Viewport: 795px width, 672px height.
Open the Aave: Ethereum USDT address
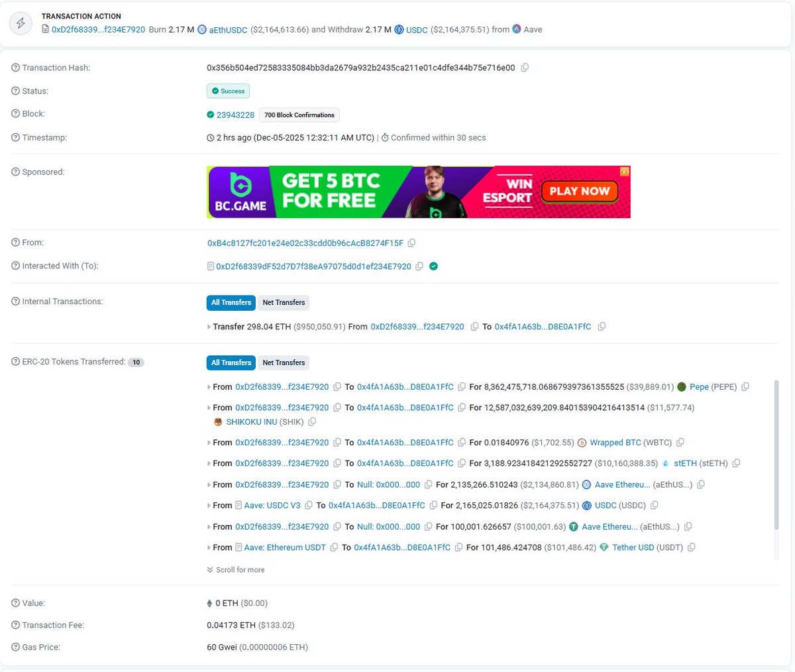pyautogui.click(x=285, y=548)
